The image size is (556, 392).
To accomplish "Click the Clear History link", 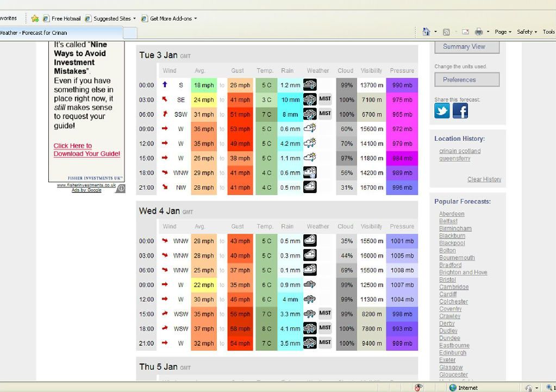I will pyautogui.click(x=484, y=179).
